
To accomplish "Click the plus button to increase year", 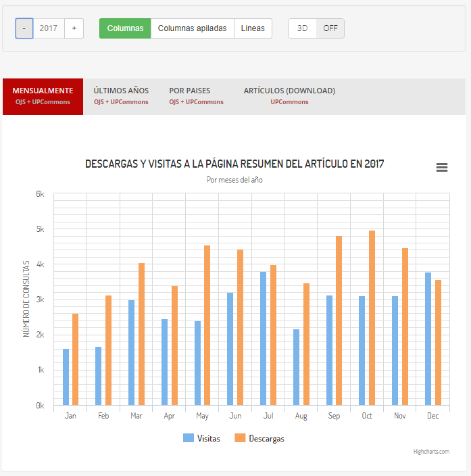I will [74, 28].
